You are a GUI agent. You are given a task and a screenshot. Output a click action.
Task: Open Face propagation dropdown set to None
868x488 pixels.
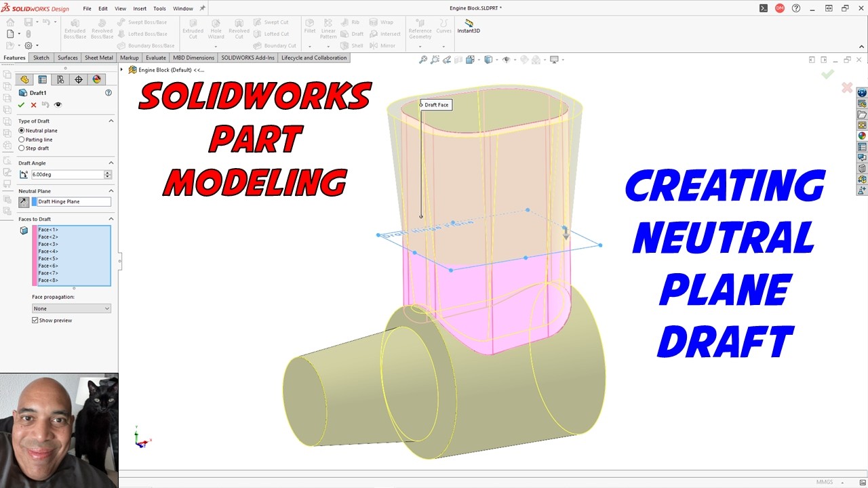click(x=71, y=308)
